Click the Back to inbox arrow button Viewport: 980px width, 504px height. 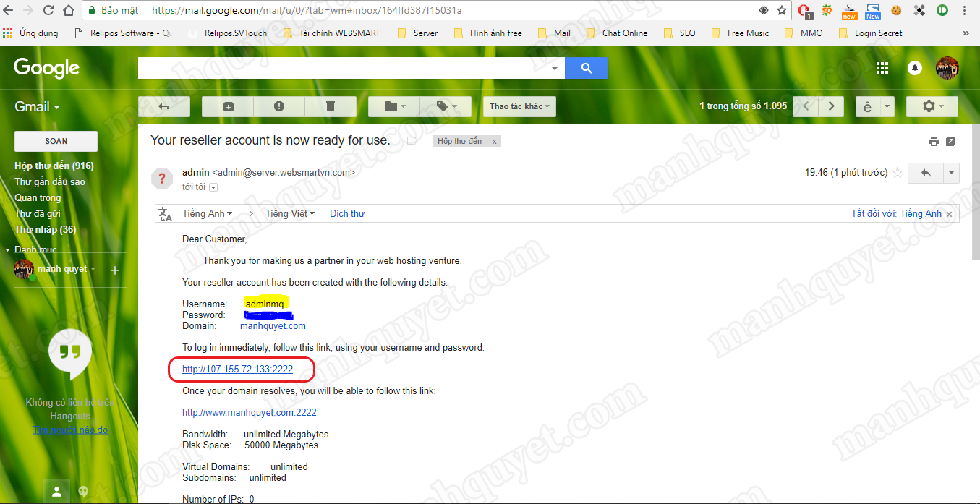tap(164, 106)
